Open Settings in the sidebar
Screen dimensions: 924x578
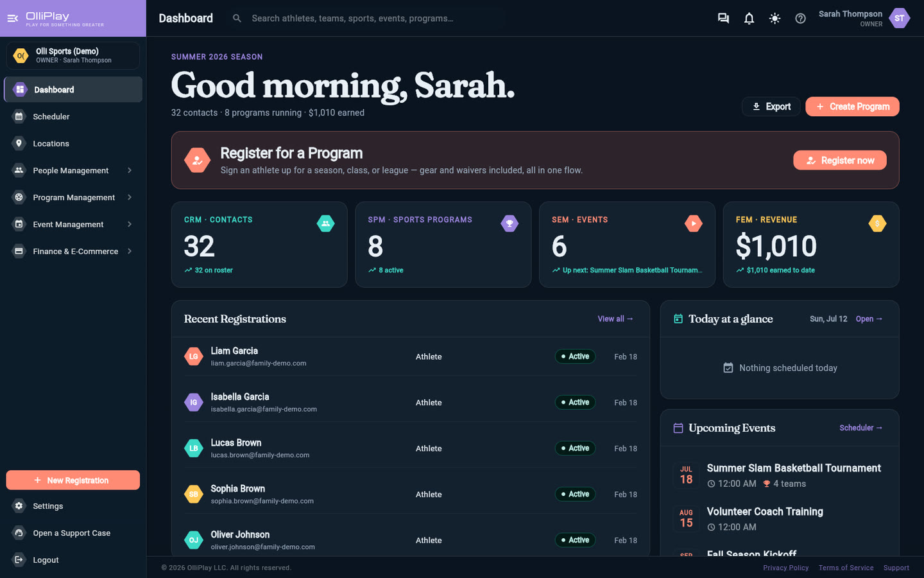pos(73,506)
